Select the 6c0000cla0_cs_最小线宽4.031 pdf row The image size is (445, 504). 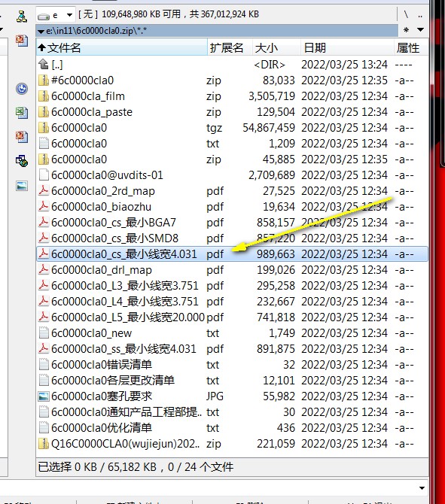click(x=233, y=254)
